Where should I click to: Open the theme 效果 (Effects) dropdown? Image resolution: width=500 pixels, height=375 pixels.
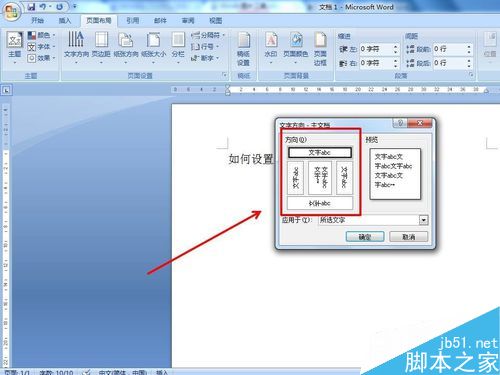pyautogui.click(x=41, y=58)
